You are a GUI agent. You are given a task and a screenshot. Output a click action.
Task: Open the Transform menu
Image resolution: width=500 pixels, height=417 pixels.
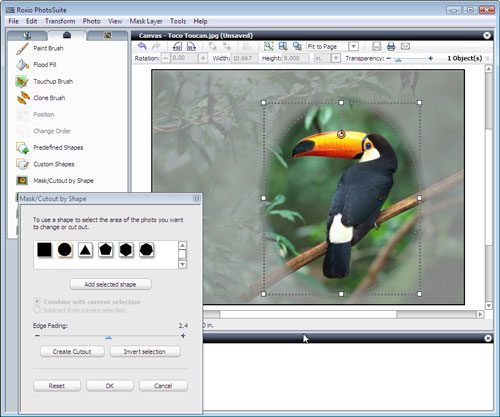pos(60,21)
